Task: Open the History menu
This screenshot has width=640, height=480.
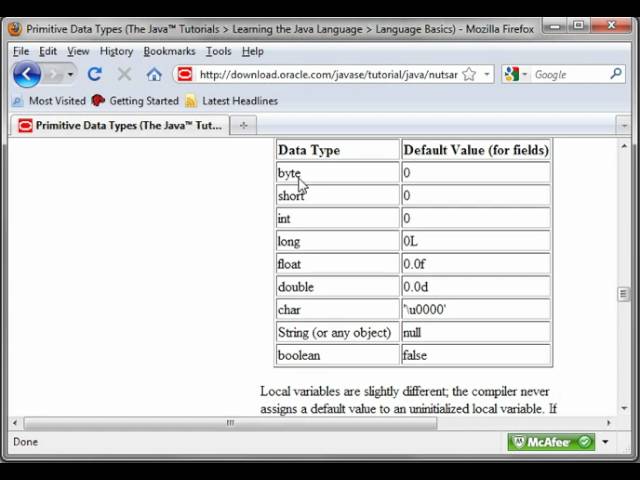Action: click(116, 51)
